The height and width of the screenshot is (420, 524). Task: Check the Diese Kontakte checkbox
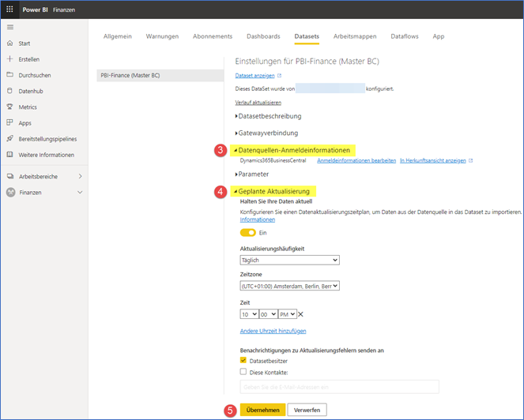pos(243,371)
